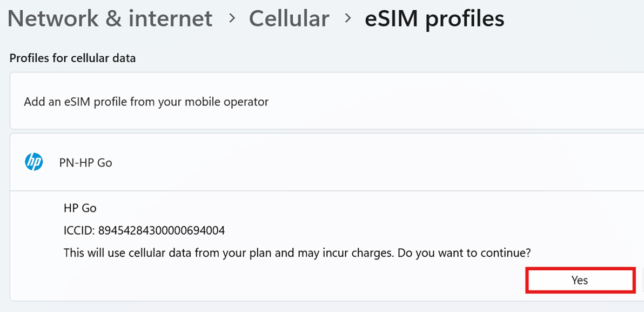Click the chevron after Network & internet
Viewport: 644px width, 312px height.
click(x=232, y=19)
